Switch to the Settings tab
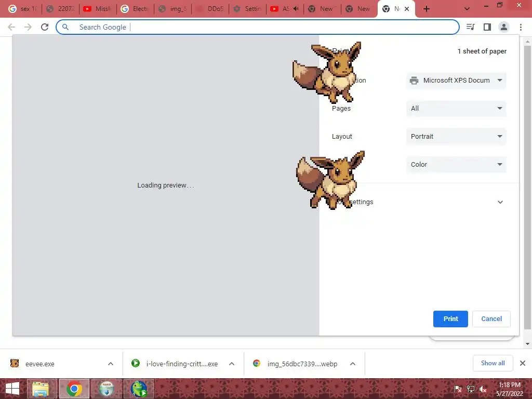This screenshot has width=532, height=399. (x=248, y=9)
